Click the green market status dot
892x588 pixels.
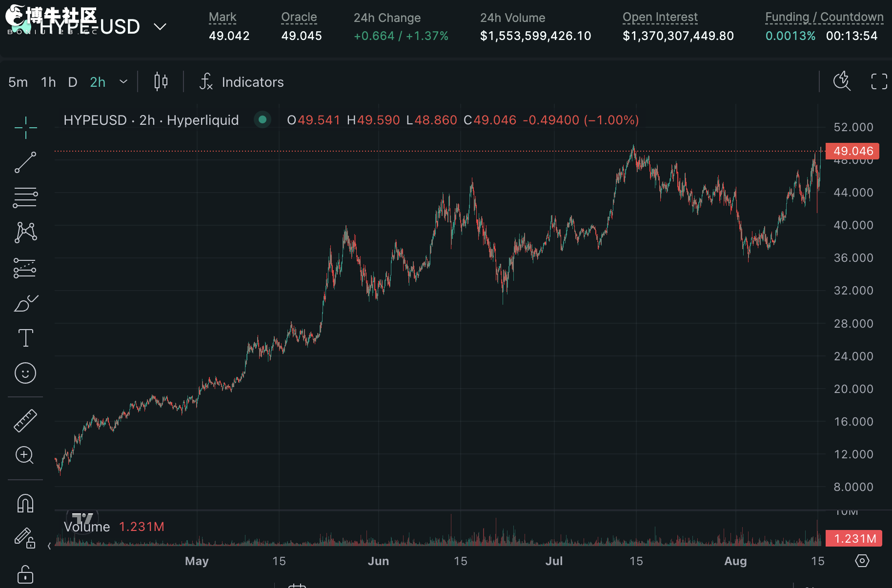(263, 119)
